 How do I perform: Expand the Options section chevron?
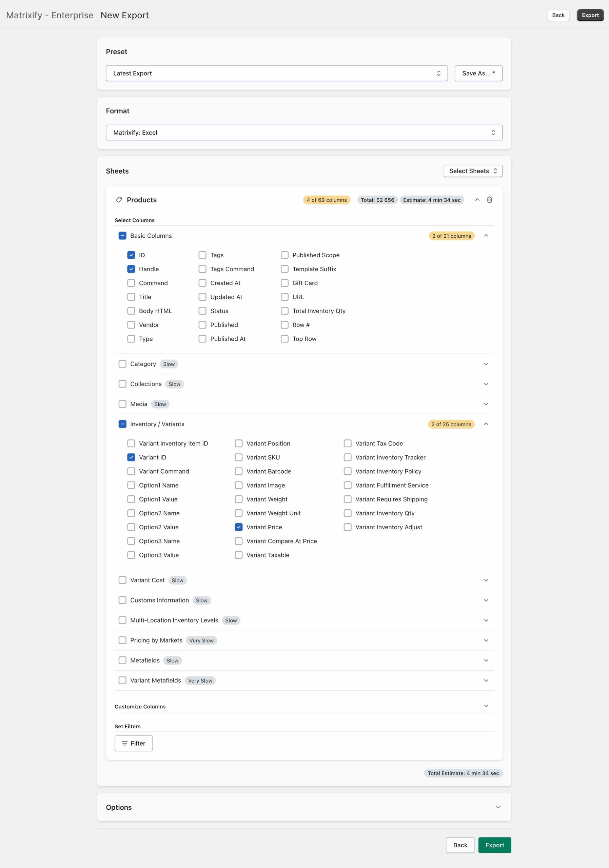coord(498,807)
